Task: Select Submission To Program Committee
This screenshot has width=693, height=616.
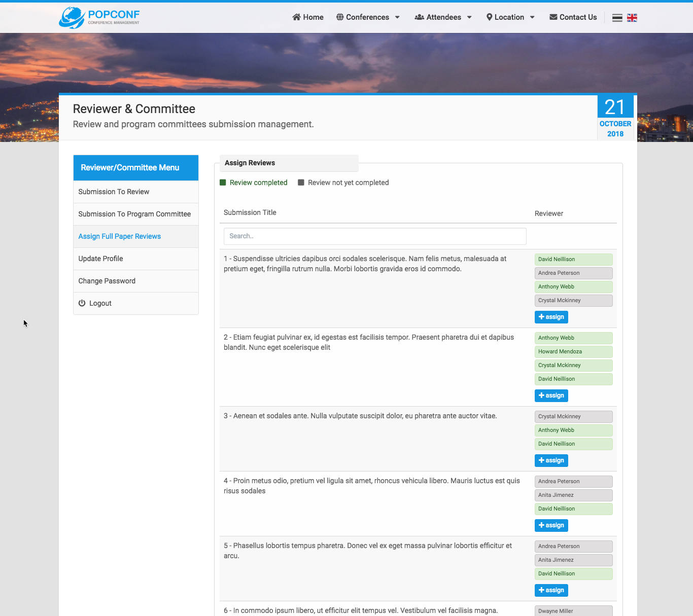Action: (134, 214)
